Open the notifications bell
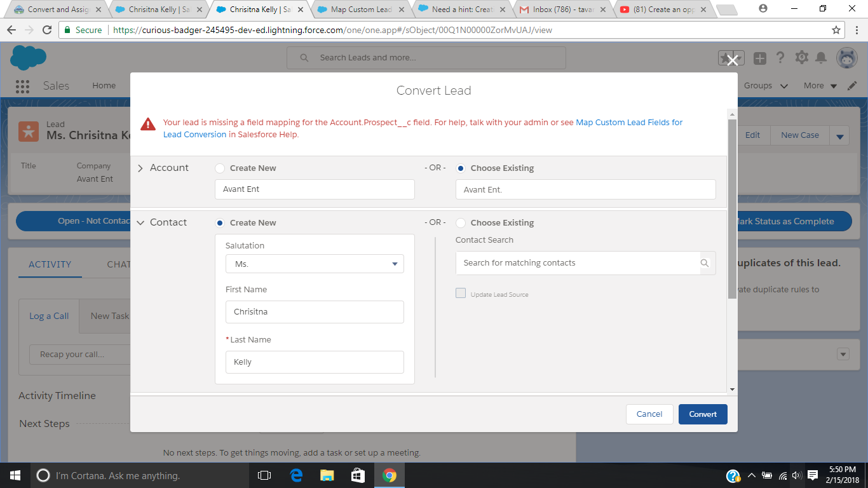This screenshot has height=488, width=868. (x=821, y=58)
